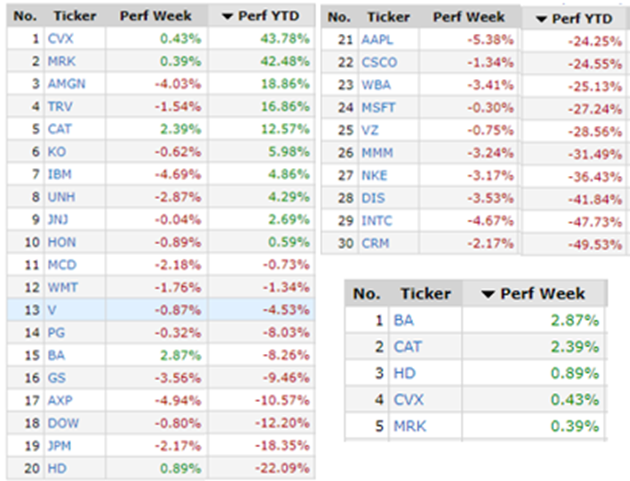
Task: Open the HD ticker in row 20 of left table
Action: [57, 468]
